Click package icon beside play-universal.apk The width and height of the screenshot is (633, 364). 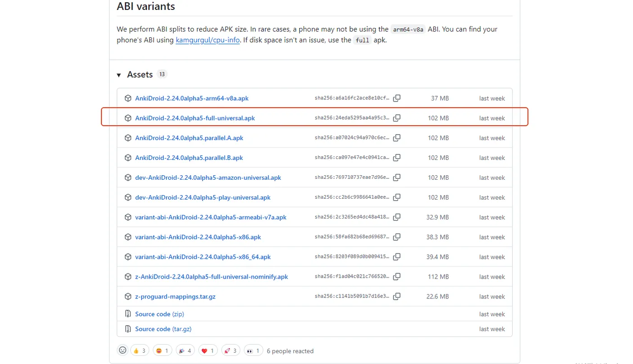pyautogui.click(x=128, y=198)
